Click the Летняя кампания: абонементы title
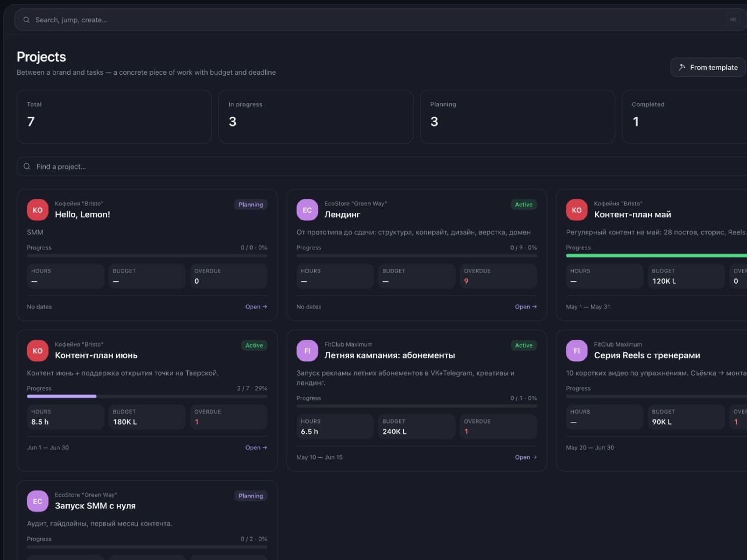Screen dimensions: 747x560 389,356
